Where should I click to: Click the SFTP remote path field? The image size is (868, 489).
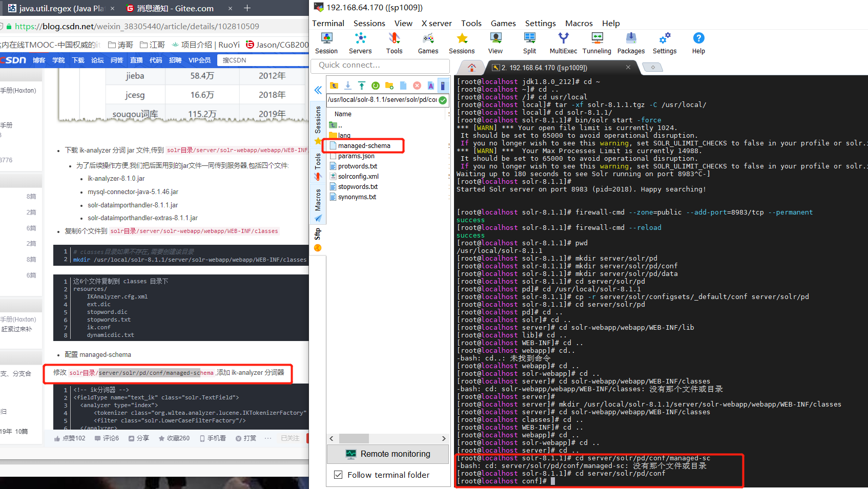click(x=382, y=100)
